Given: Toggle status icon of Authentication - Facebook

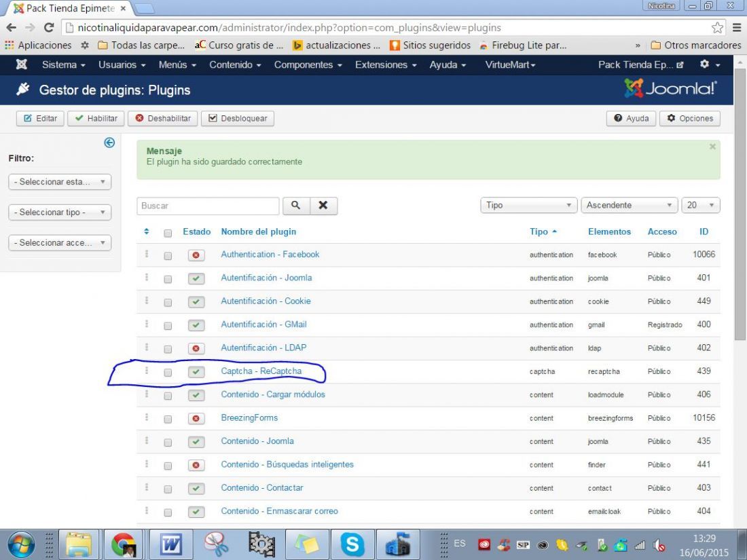Looking at the screenshot, I should click(196, 255).
